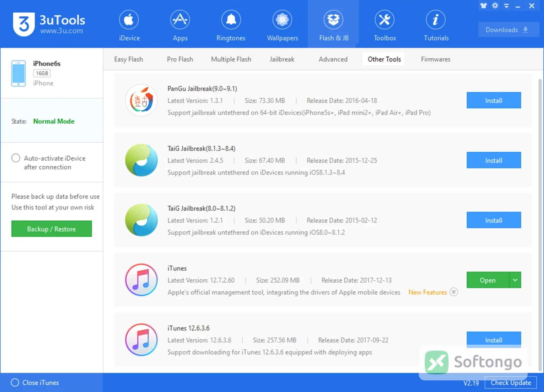Open the Toolbox section

385,26
